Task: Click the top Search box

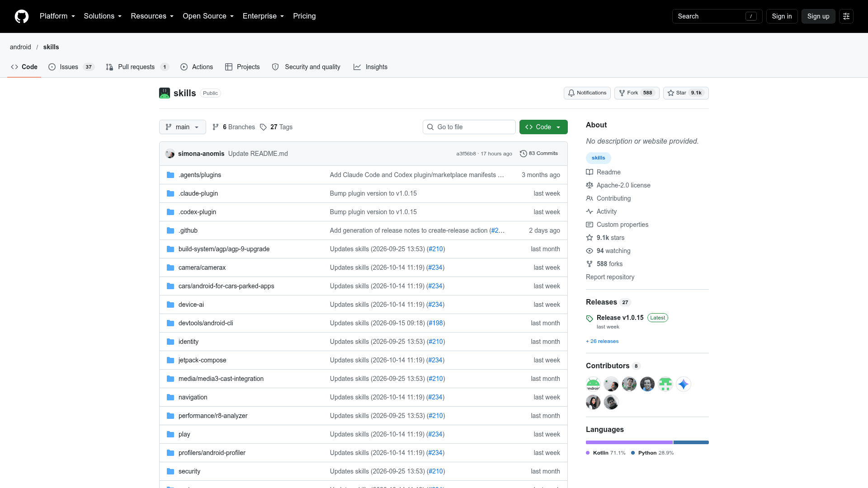Action: pyautogui.click(x=717, y=16)
